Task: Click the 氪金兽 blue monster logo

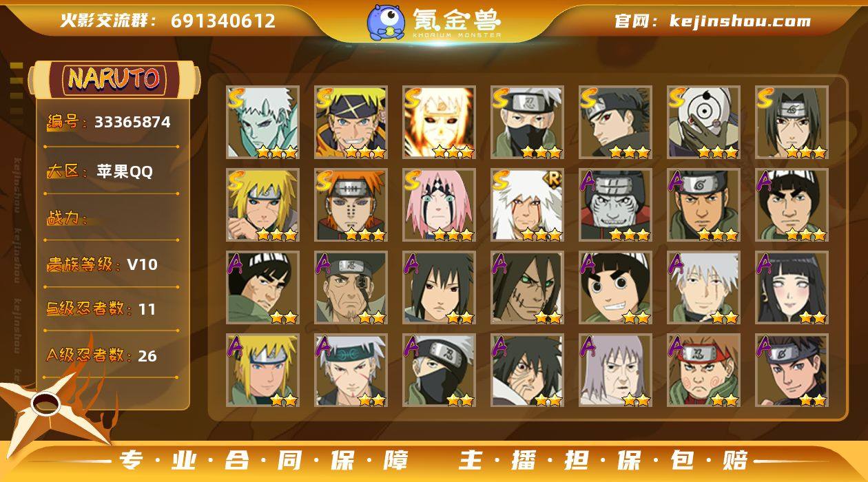Action: (x=386, y=21)
